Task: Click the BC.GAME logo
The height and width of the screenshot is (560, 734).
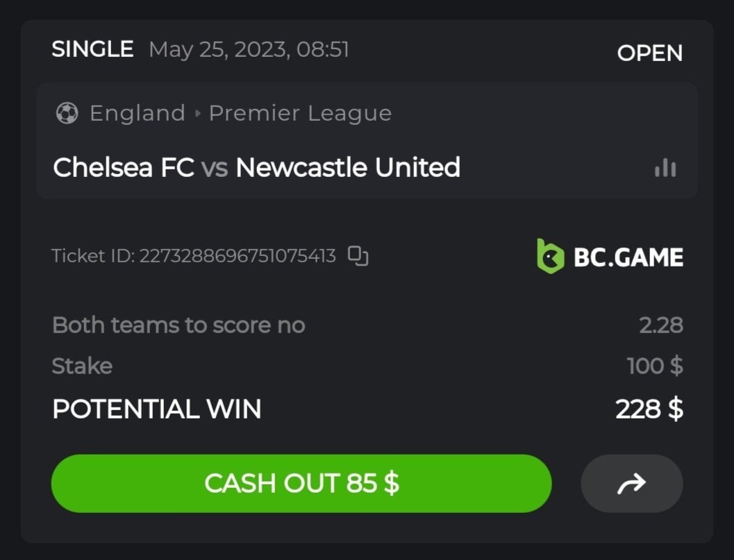Action: 610,257
